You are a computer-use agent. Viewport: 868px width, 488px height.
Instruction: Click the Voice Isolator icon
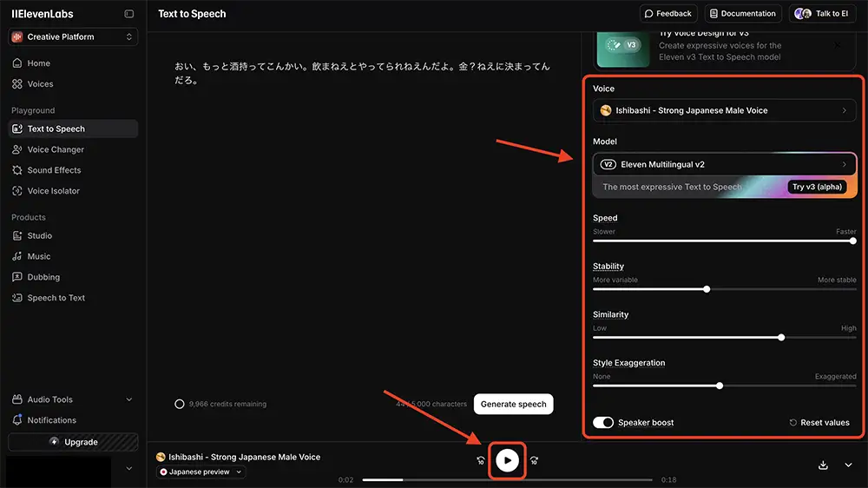pos(17,190)
